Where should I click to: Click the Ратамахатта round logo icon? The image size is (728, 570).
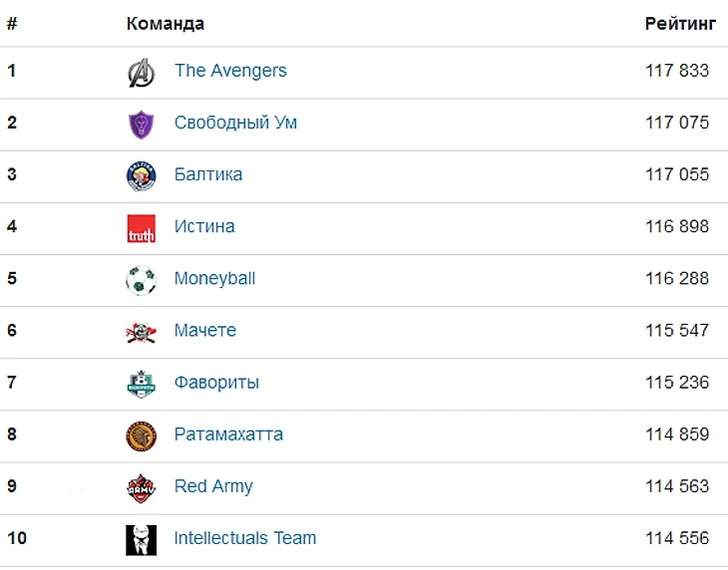(x=141, y=435)
